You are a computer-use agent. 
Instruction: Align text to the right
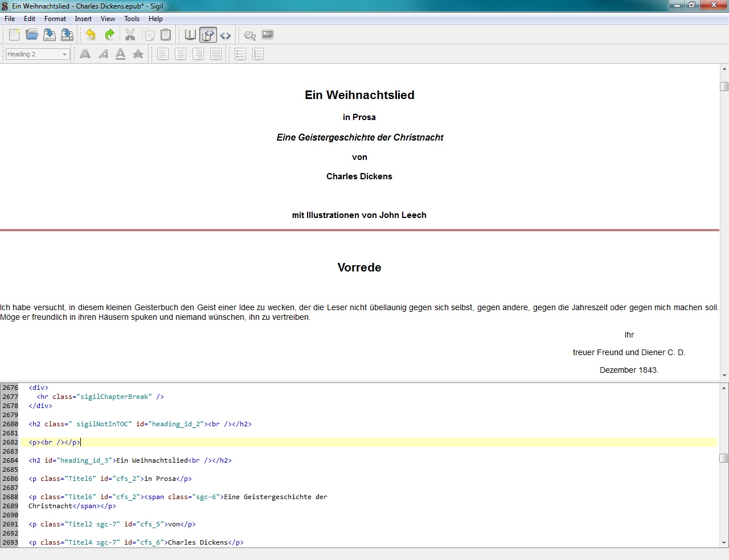[x=198, y=54]
